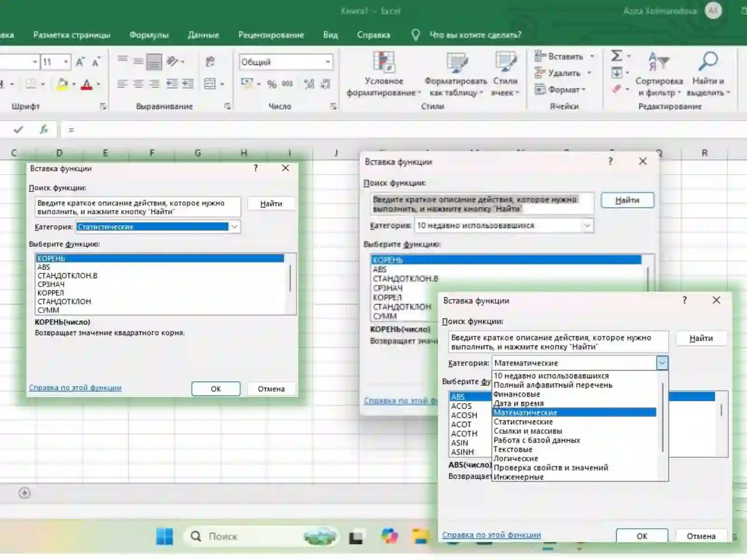The height and width of the screenshot is (560, 747).
Task: Open Стили ячеек gallery
Action: coord(505,75)
